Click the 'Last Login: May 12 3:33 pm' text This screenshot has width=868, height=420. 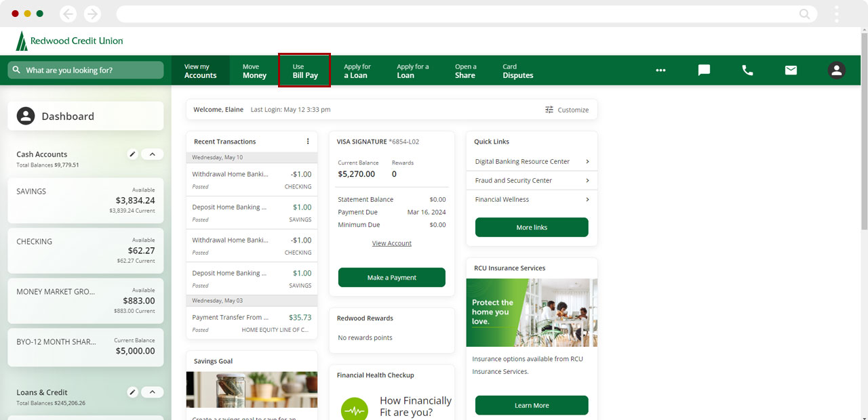[x=290, y=109]
